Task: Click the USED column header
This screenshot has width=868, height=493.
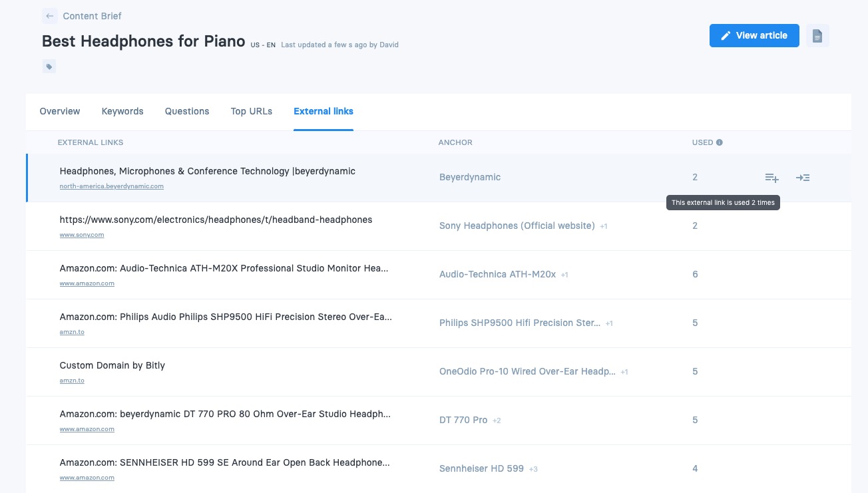Action: pyautogui.click(x=702, y=142)
